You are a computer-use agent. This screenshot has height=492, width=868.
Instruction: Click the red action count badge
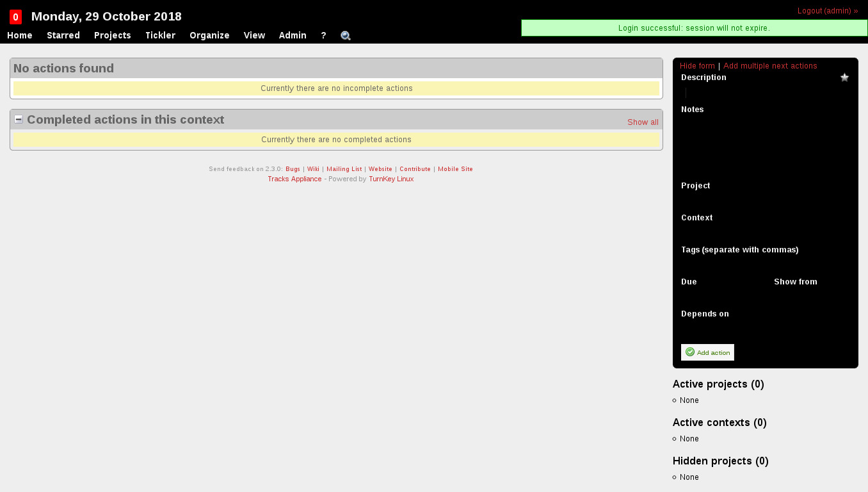coord(15,17)
